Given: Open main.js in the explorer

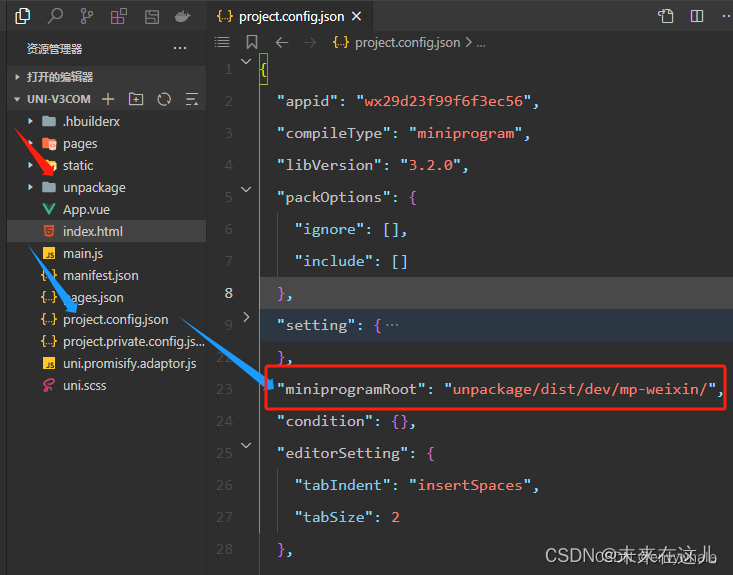Looking at the screenshot, I should click(x=83, y=253).
